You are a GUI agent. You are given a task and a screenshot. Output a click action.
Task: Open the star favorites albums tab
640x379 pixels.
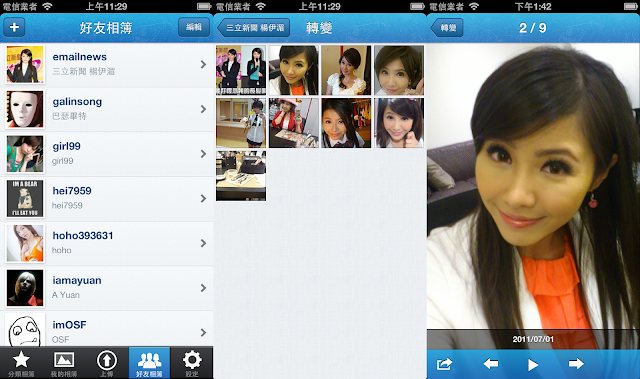pyautogui.click(x=21, y=363)
